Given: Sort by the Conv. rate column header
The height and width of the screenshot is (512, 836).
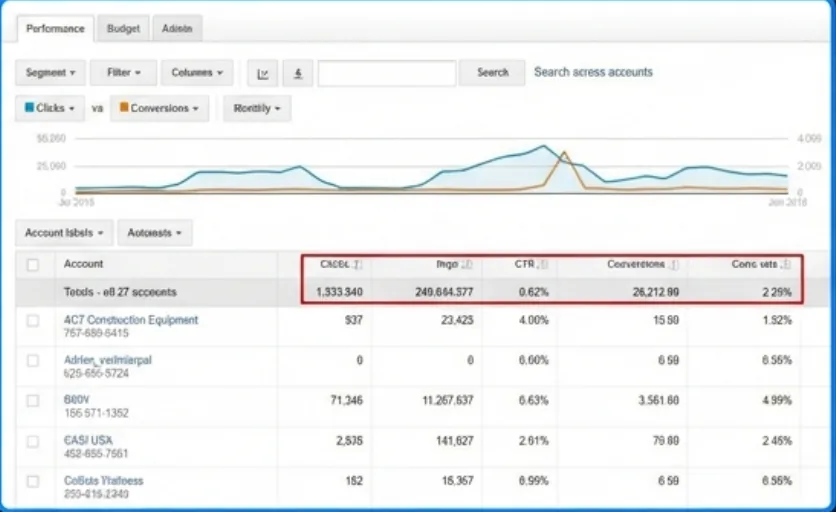Looking at the screenshot, I should (x=754, y=264).
